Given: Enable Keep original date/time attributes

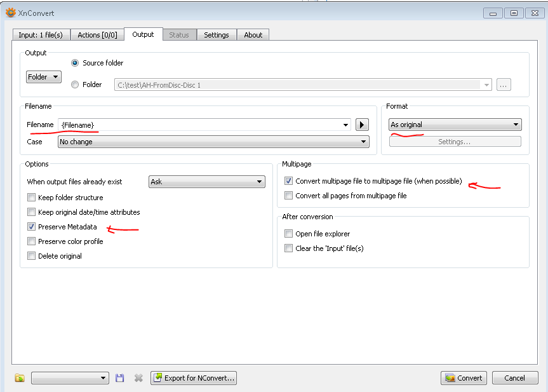Looking at the screenshot, I should pyautogui.click(x=32, y=212).
